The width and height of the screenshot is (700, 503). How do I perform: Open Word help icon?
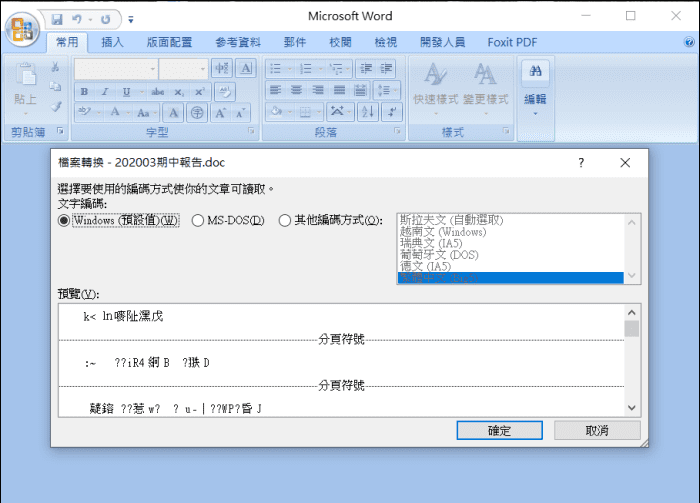pyautogui.click(x=689, y=42)
